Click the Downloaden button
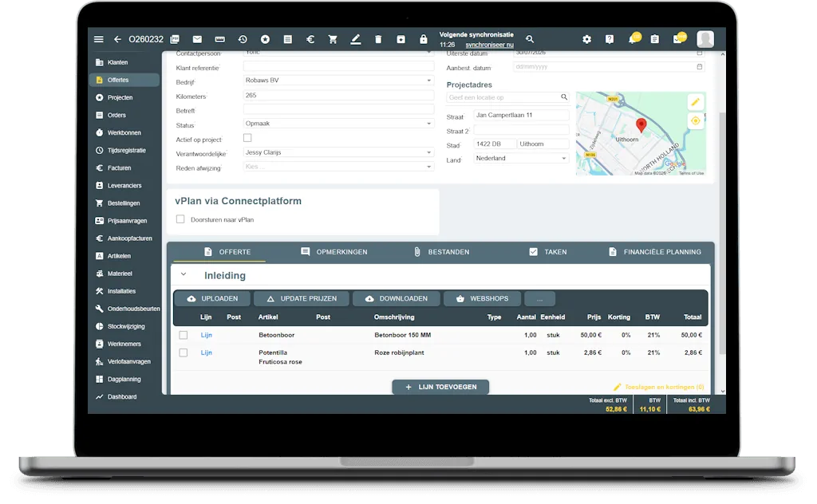This screenshot has width=817, height=504. tap(397, 299)
